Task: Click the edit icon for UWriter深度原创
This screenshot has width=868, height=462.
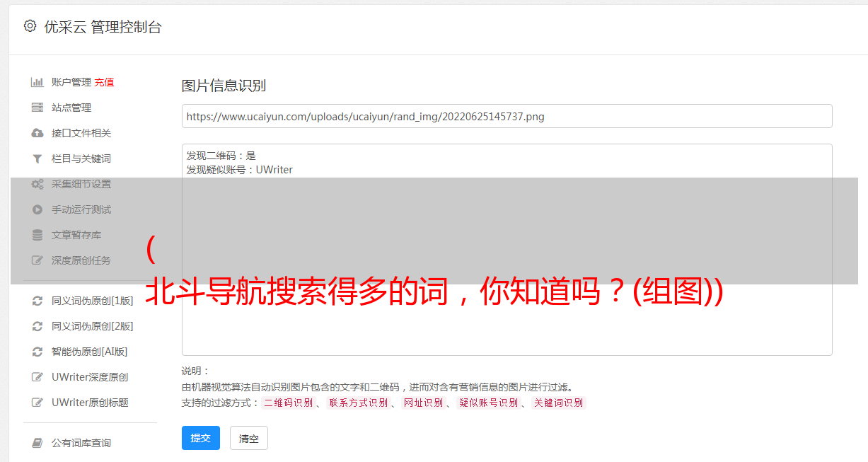Action: tap(37, 377)
